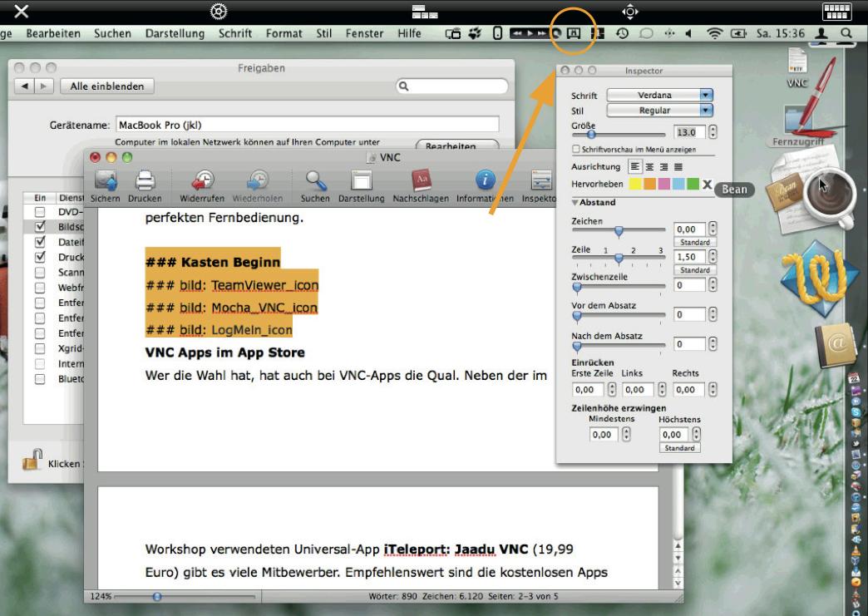
Task: Click the stepper beside Vor dem Absatz value
Action: [x=713, y=314]
